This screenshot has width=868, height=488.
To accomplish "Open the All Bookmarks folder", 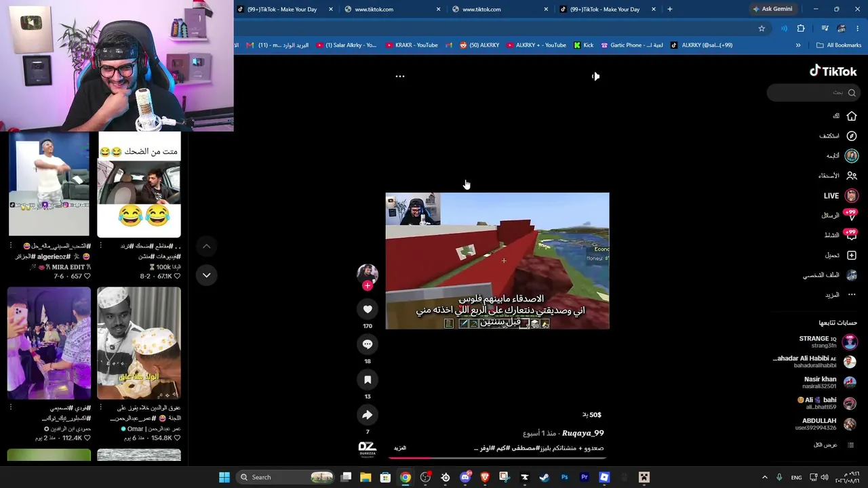I will click(839, 45).
